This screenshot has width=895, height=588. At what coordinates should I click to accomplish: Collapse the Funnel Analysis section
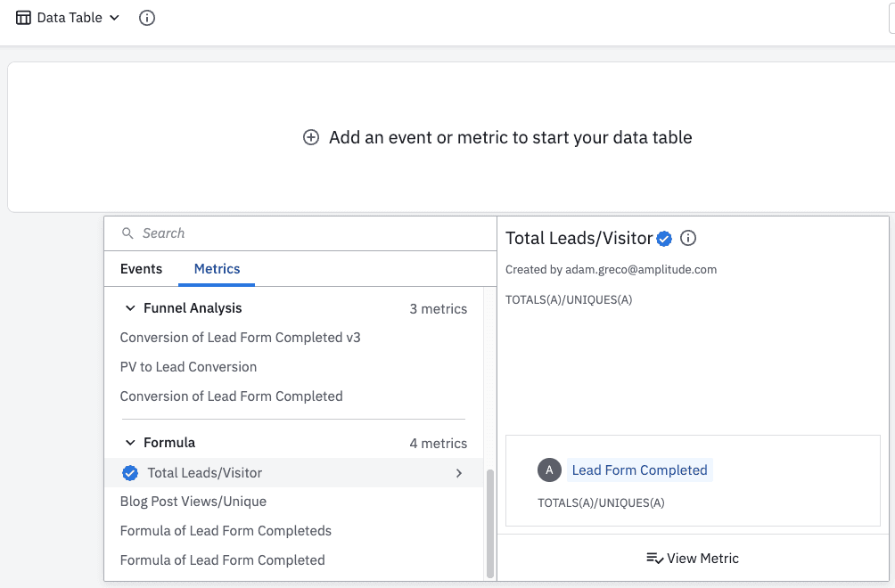130,308
